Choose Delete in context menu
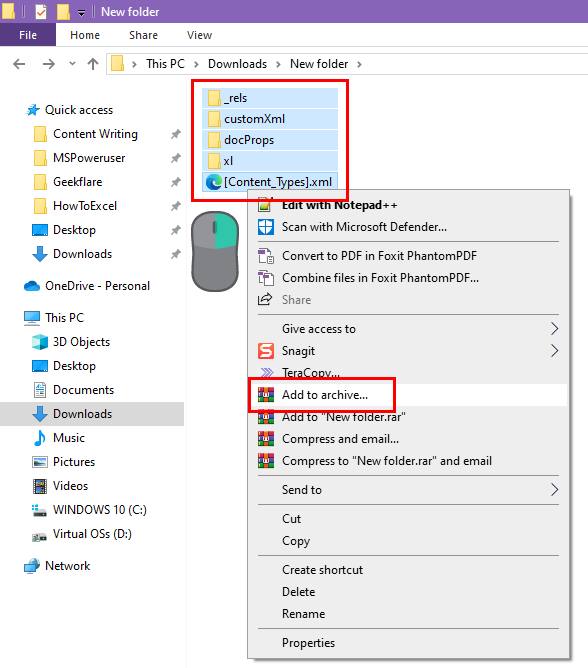 point(298,592)
